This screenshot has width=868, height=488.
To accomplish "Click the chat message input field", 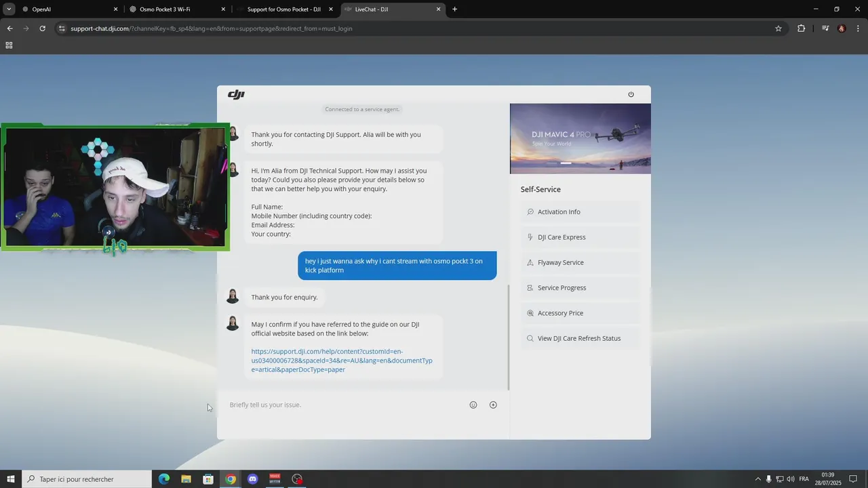I will pos(346,405).
